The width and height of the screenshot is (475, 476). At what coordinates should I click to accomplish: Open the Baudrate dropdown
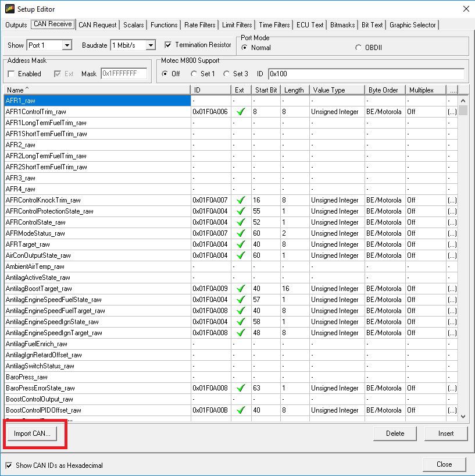pyautogui.click(x=151, y=45)
